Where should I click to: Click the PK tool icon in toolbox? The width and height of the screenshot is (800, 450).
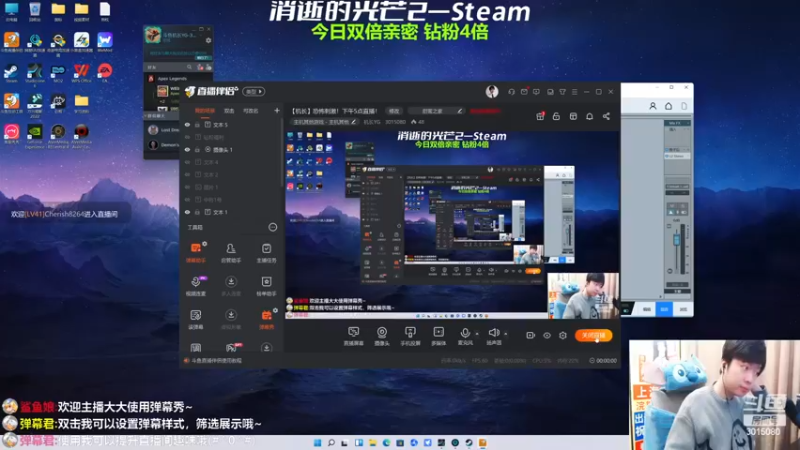click(x=232, y=348)
